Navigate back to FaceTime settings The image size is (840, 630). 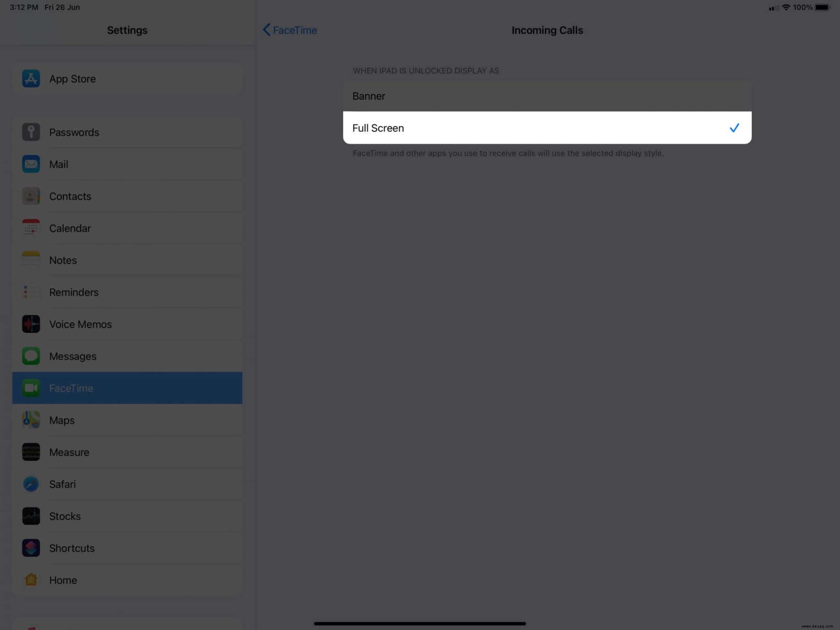point(290,30)
